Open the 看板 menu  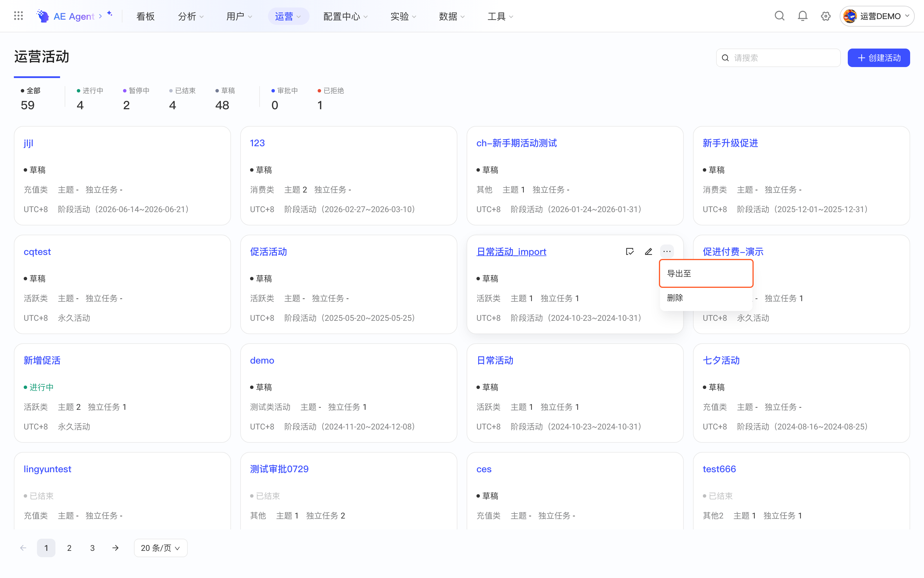click(145, 16)
